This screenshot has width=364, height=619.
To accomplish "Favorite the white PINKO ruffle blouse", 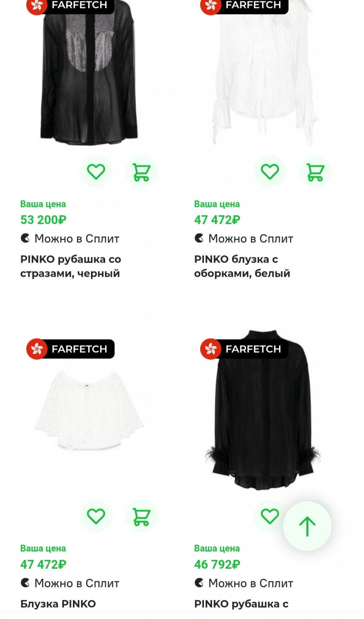I will click(270, 171).
